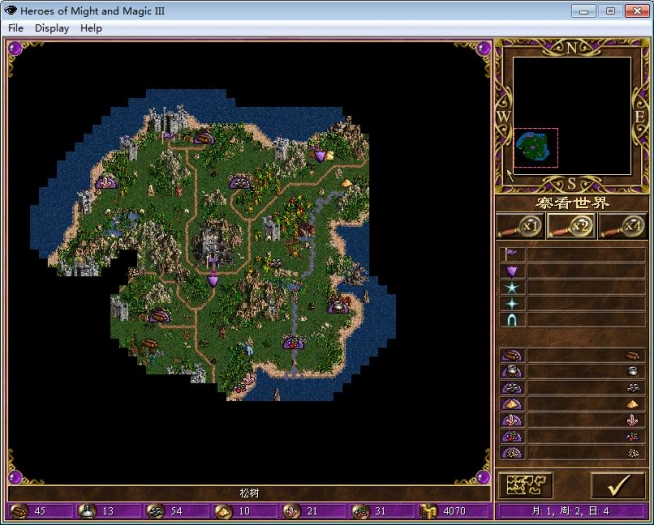The image size is (654, 525).
Task: Click the five-pointed cyan star legend icon
Action: click(x=511, y=287)
